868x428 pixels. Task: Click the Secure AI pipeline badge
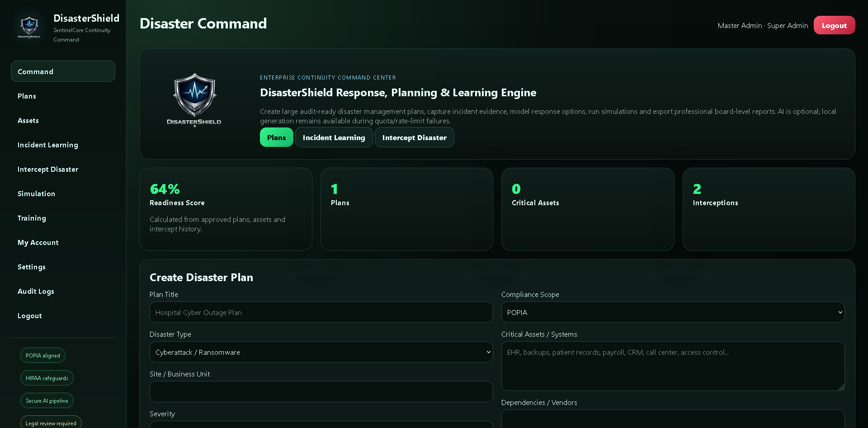(47, 401)
